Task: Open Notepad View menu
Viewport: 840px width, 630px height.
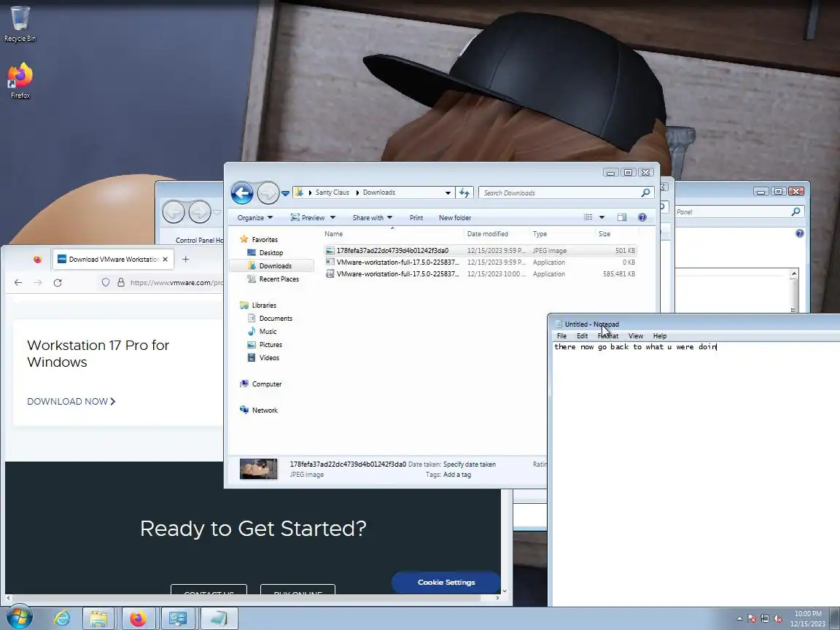Action: (x=635, y=336)
